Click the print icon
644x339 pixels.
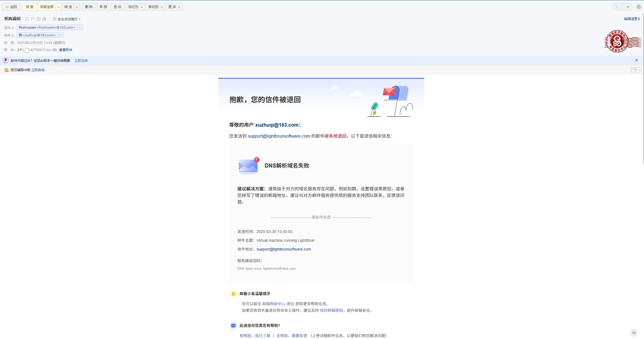point(44,19)
